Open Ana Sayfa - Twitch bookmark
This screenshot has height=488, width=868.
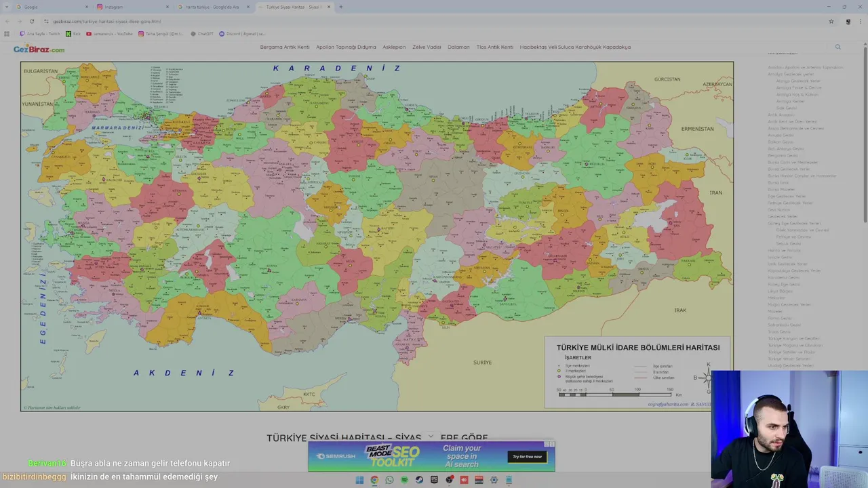(x=40, y=33)
